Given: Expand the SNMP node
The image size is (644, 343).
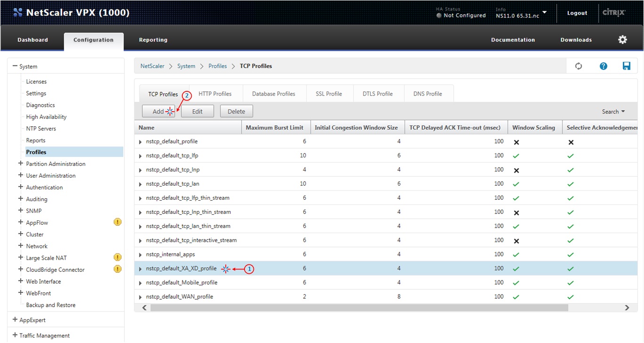Looking at the screenshot, I should click(20, 211).
